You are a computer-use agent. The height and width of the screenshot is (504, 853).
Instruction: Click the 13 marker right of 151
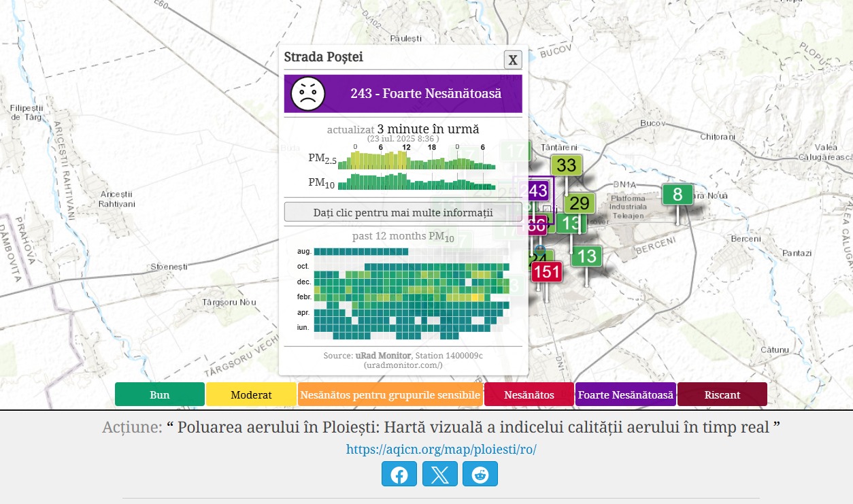(x=586, y=256)
